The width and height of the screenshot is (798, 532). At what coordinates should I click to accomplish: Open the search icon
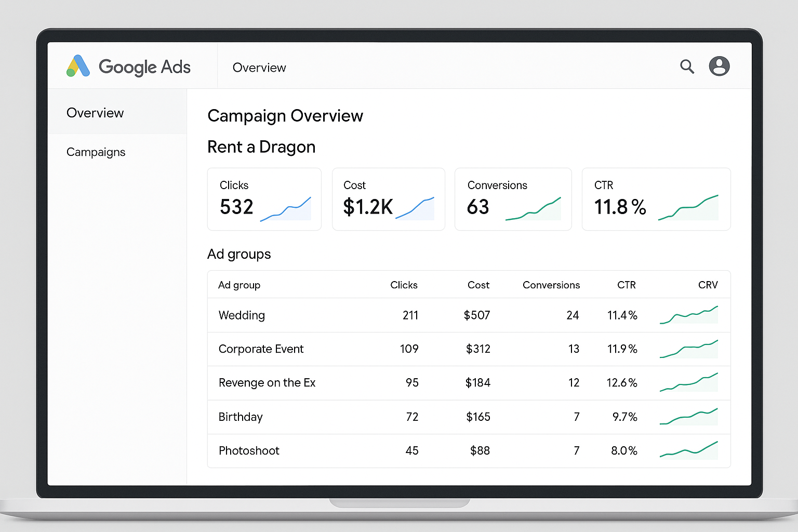(687, 66)
